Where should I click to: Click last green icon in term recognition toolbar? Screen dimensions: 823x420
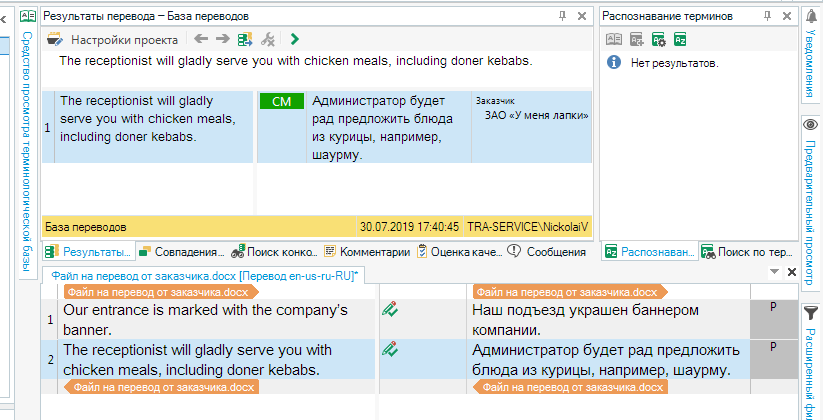[x=680, y=40]
